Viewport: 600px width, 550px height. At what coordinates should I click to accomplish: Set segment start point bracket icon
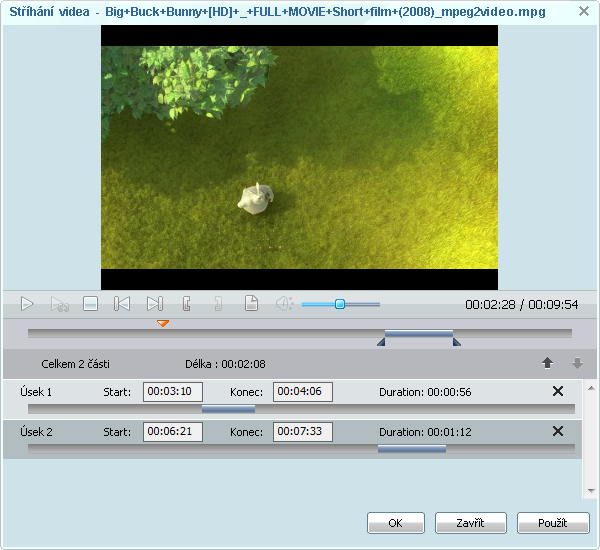pyautogui.click(x=186, y=304)
